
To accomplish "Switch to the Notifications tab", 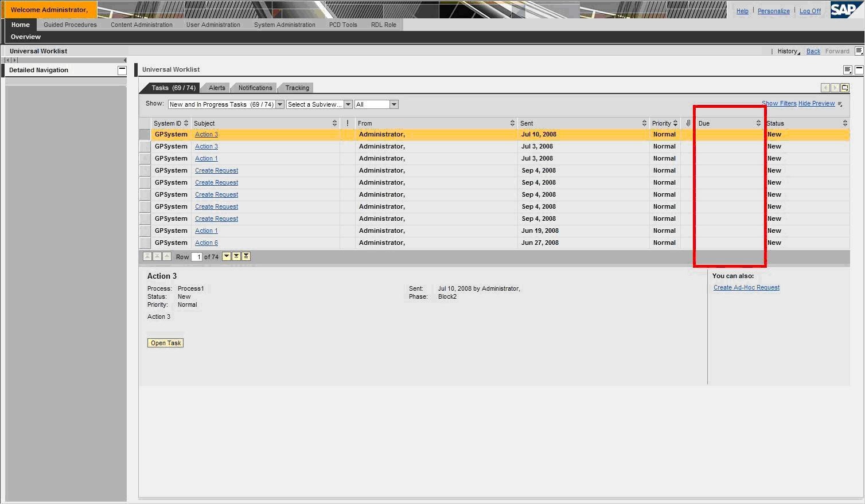I will (255, 88).
